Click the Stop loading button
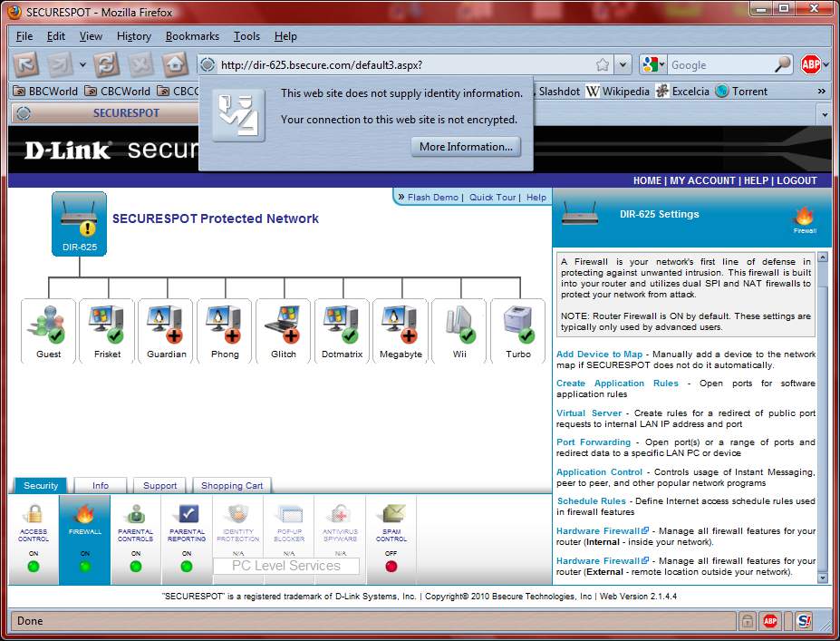Viewport: 840px width, 641px height. (140, 65)
